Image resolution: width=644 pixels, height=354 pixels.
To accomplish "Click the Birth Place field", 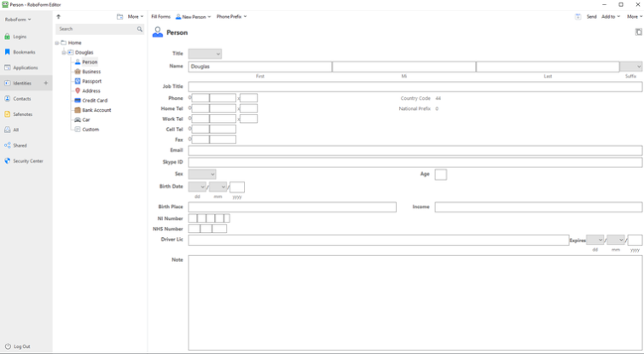I will click(x=293, y=207).
